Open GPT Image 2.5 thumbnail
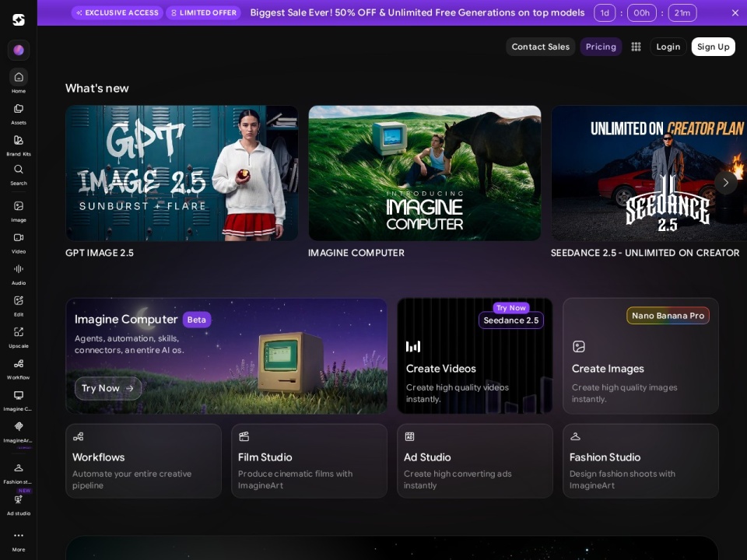The height and width of the screenshot is (560, 747). (181, 173)
